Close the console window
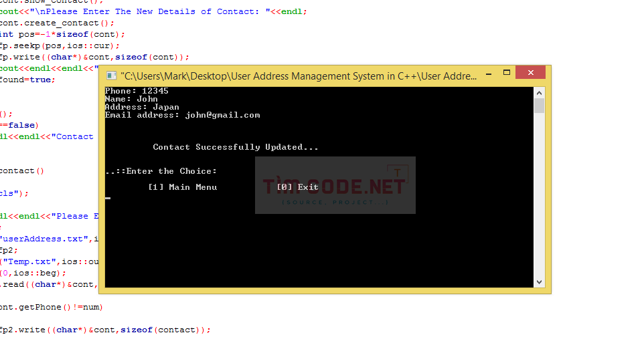644x343 pixels. tap(531, 72)
